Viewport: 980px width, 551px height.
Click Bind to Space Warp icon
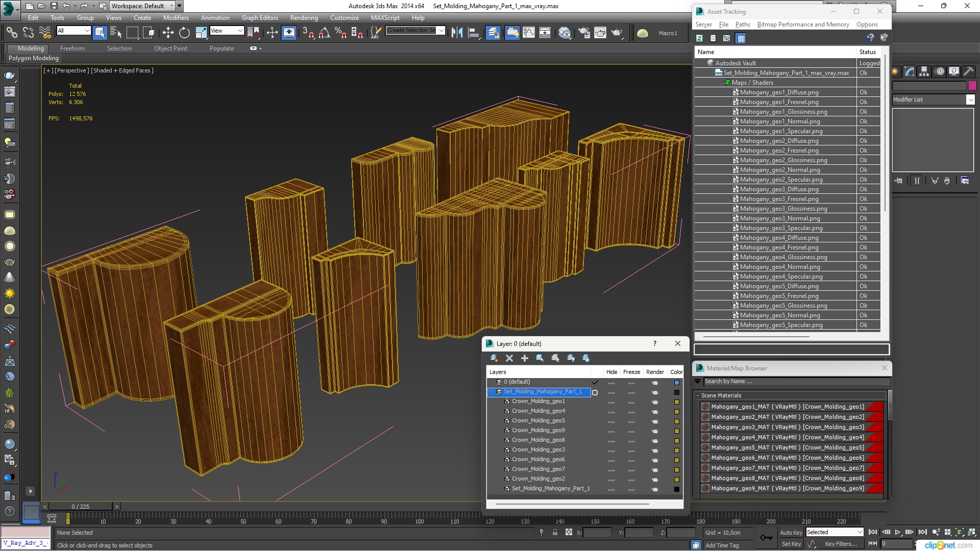(45, 33)
